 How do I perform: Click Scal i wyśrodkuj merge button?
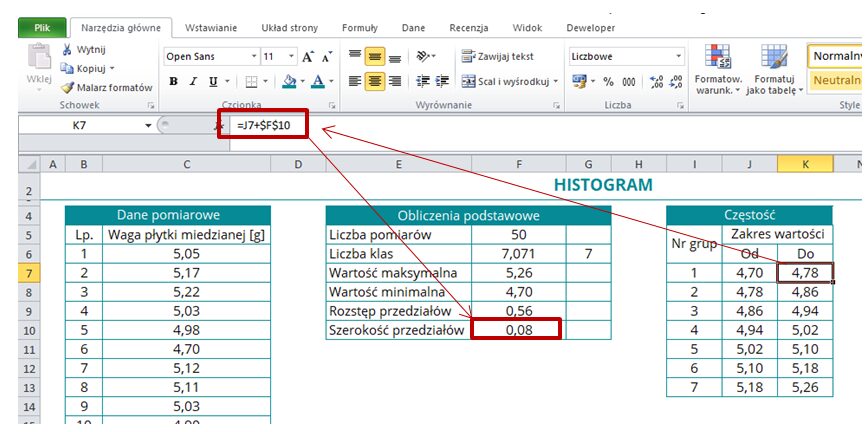point(505,81)
